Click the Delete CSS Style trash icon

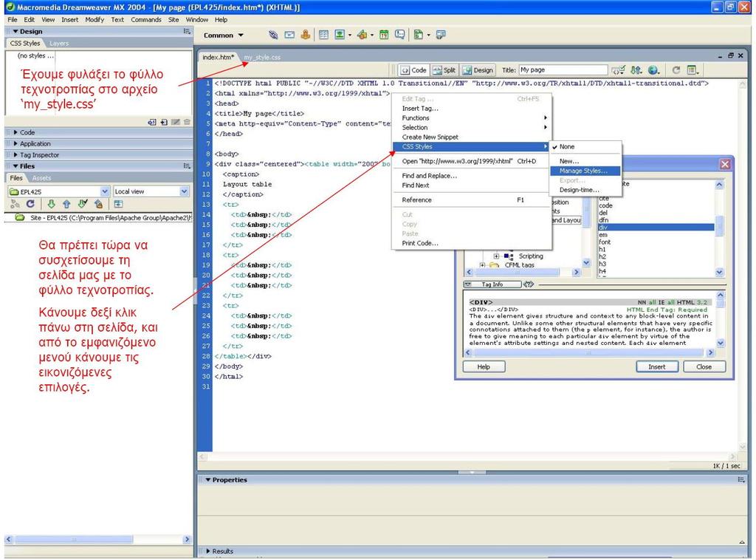coord(187,123)
